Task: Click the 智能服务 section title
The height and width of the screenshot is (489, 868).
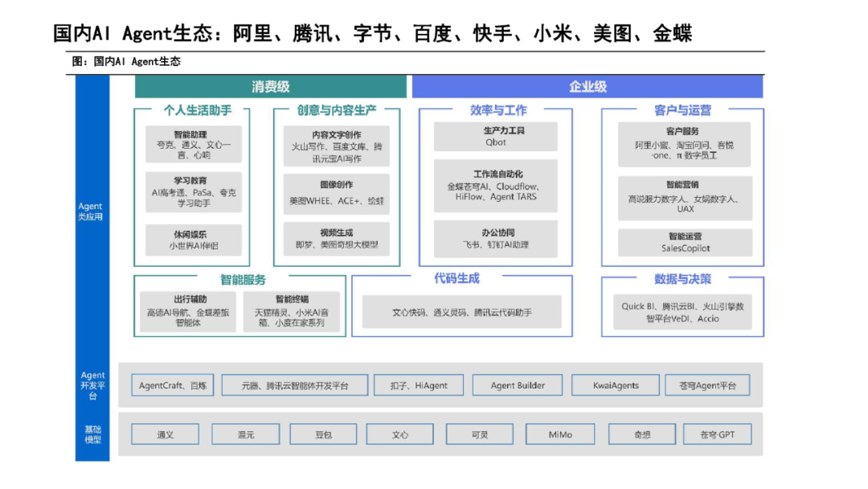Action: tap(243, 280)
